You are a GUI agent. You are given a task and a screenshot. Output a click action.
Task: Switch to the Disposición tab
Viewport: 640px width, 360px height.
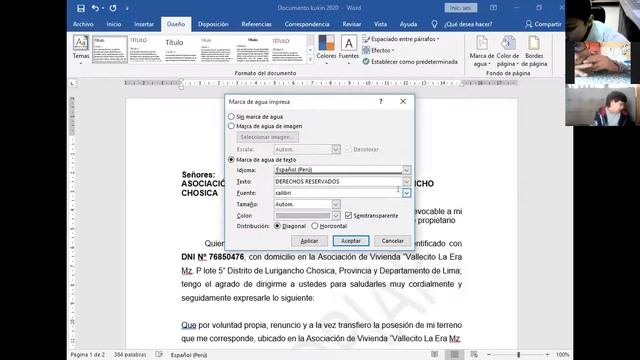(213, 24)
